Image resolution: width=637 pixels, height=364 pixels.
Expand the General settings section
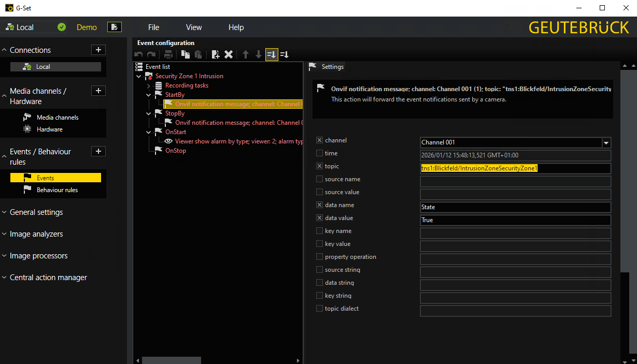point(36,212)
